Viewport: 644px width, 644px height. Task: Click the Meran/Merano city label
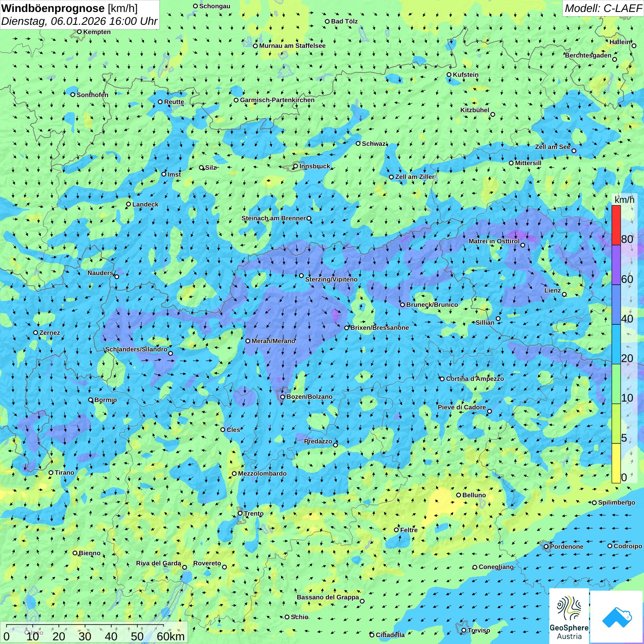(273, 341)
